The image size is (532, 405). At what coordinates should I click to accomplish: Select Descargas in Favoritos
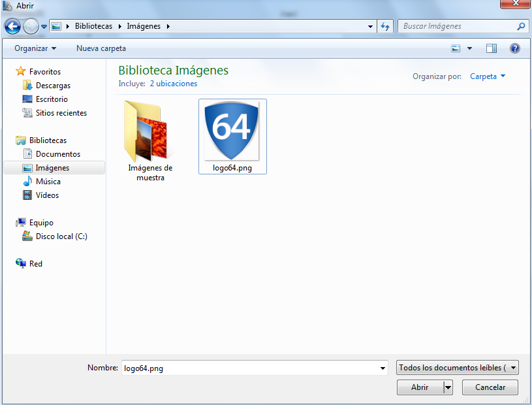point(53,86)
